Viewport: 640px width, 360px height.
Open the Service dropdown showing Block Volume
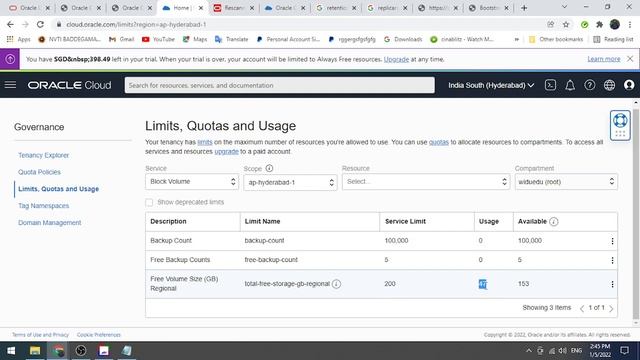(191, 182)
